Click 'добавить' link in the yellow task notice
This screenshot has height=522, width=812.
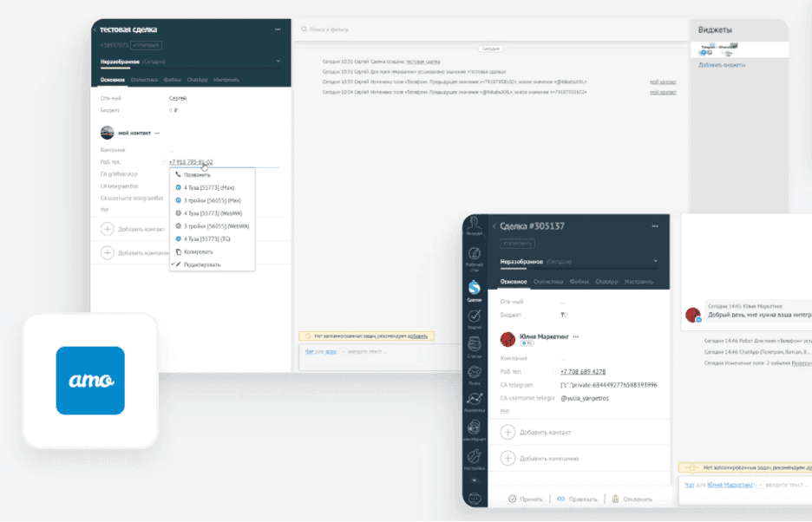tap(417, 336)
